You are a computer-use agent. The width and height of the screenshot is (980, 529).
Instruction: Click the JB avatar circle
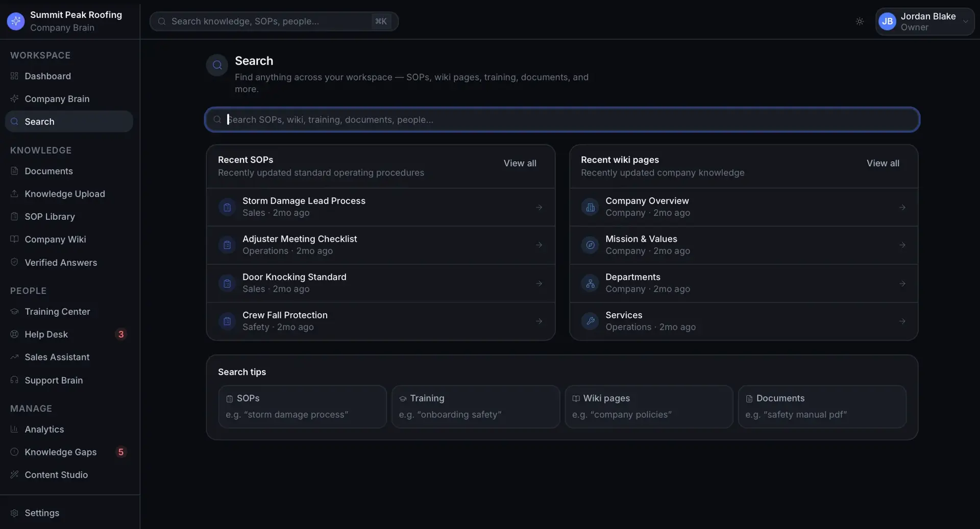[888, 21]
